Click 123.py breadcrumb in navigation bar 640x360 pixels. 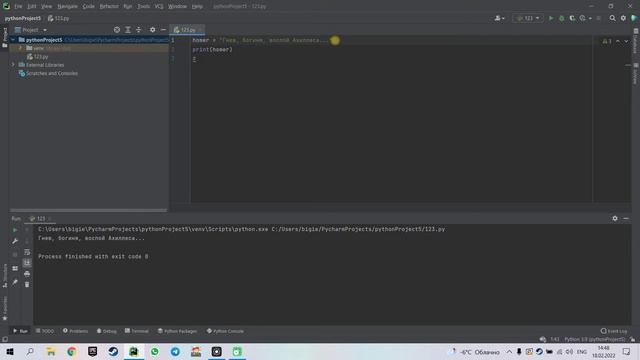[59, 18]
